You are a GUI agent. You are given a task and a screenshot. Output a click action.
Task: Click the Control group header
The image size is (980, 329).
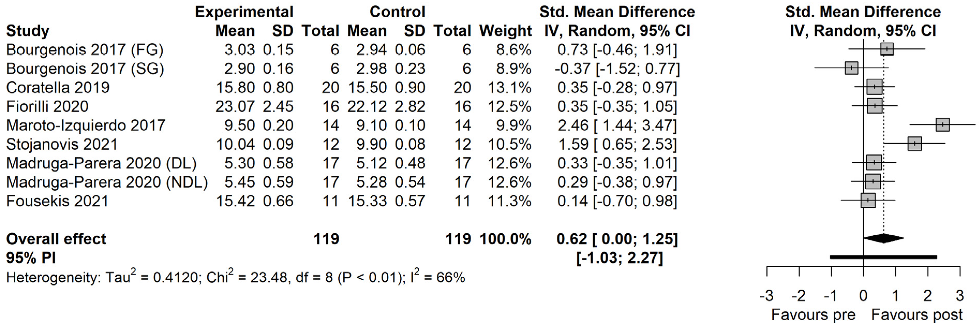pos(397,12)
